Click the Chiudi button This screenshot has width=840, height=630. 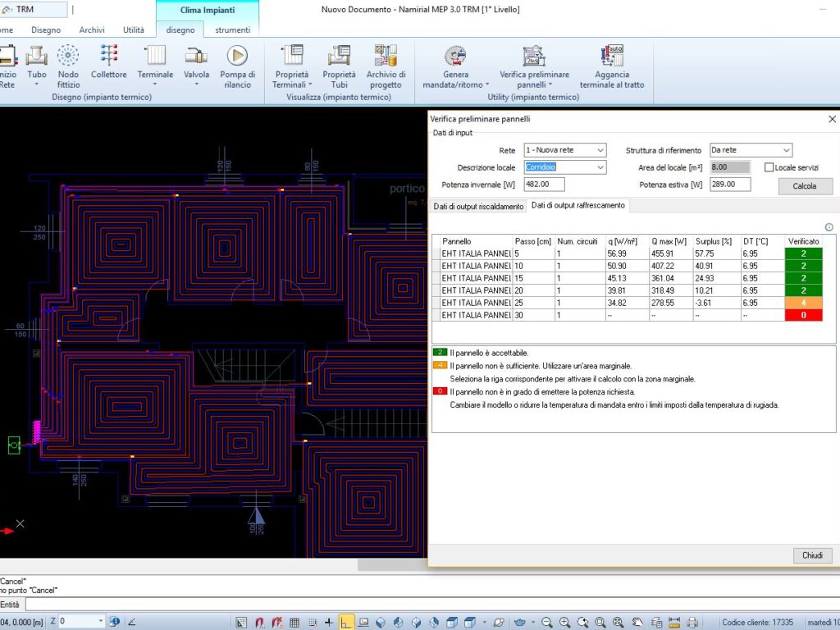click(812, 555)
